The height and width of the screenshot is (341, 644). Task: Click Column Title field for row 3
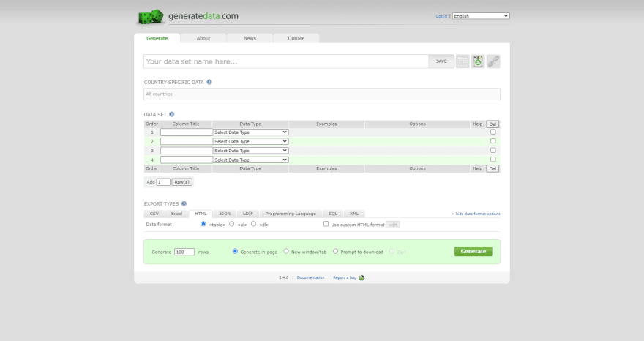pos(187,151)
